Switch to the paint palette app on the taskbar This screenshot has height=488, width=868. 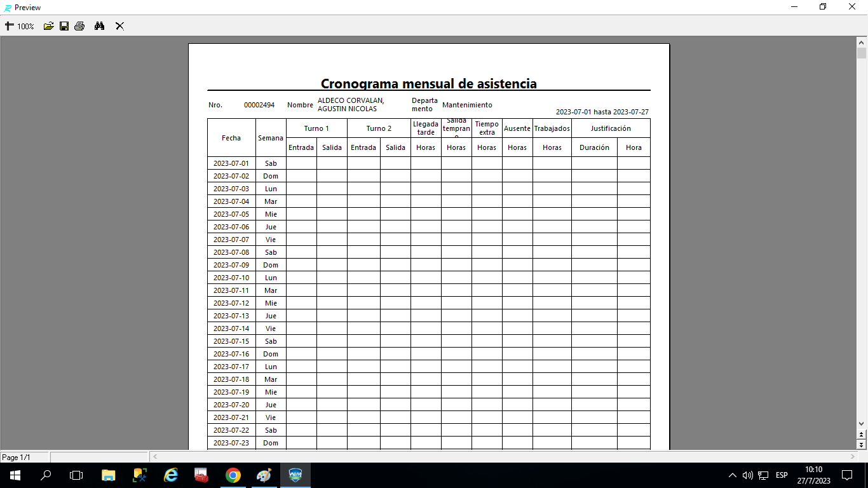pyautogui.click(x=264, y=475)
